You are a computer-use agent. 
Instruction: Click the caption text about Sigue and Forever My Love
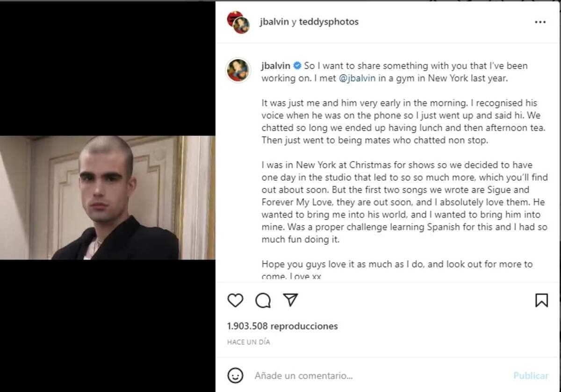point(404,196)
